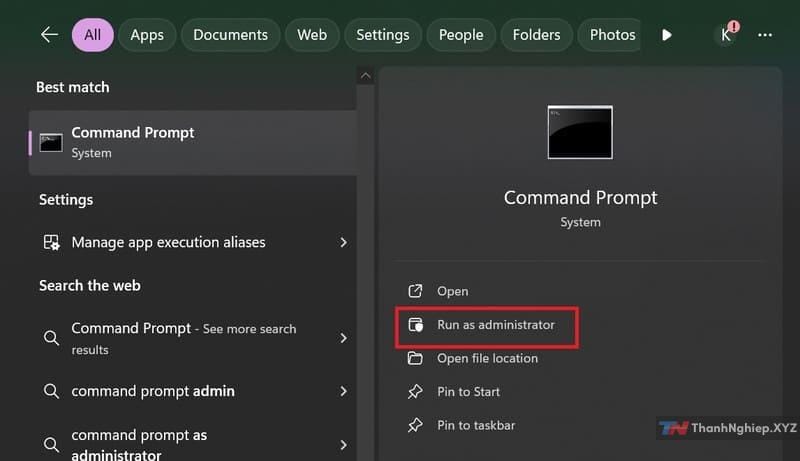The width and height of the screenshot is (800, 461).
Task: Open Command Prompt web search result
Action: pyautogui.click(x=193, y=338)
